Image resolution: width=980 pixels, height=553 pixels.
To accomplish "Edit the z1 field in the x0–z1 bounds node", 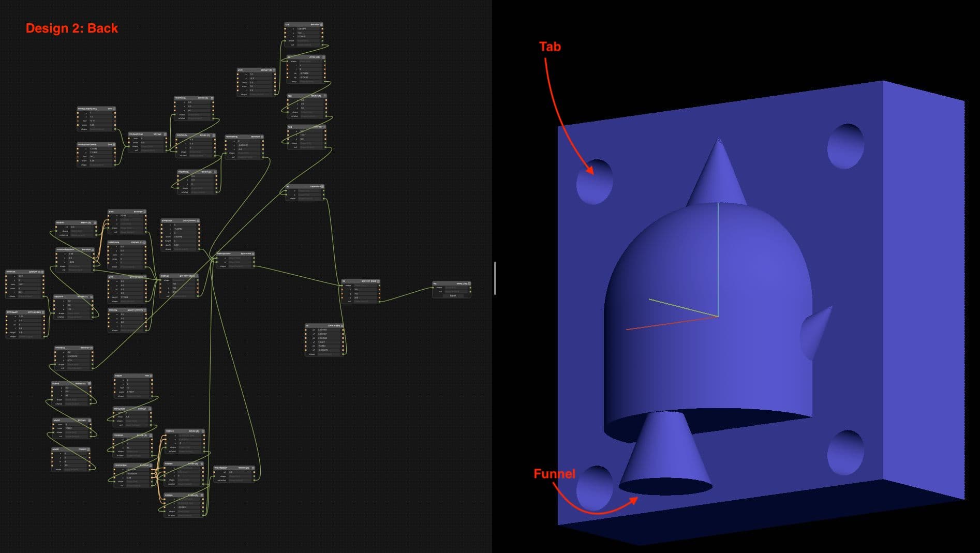I will click(329, 350).
